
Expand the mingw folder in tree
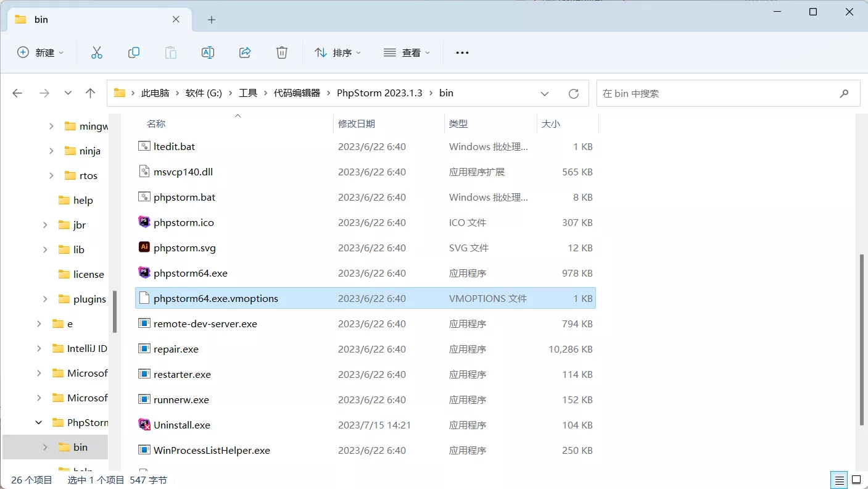[51, 126]
